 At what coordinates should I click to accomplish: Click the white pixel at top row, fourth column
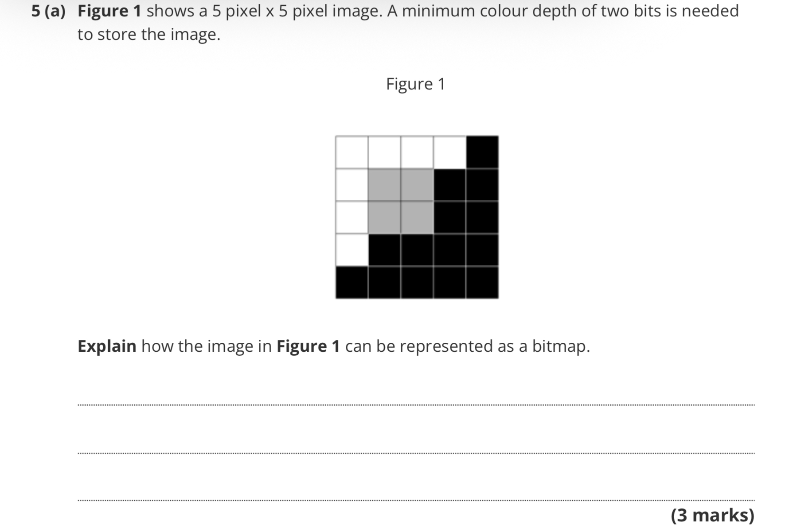click(x=449, y=152)
